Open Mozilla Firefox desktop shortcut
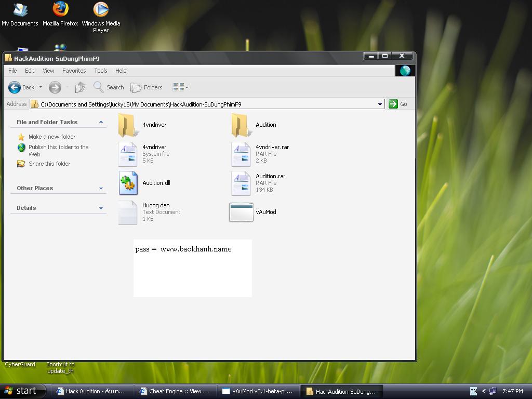Screen dimensions: 532x399 60,10
